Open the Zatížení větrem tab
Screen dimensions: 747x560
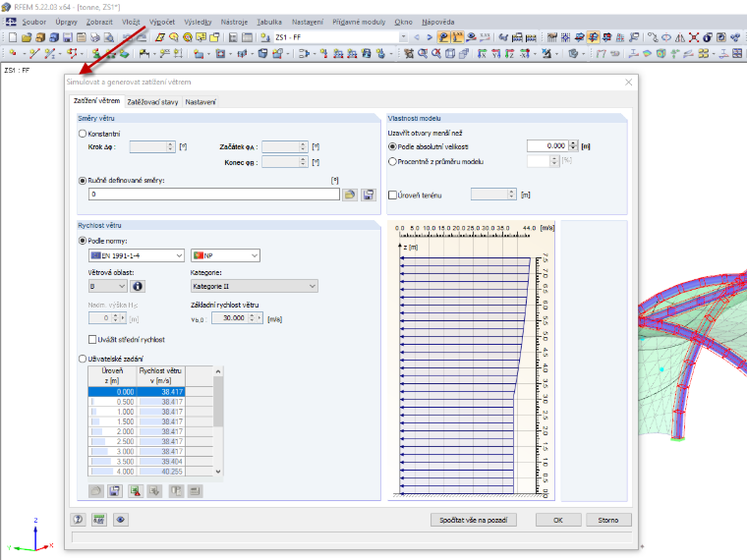[96, 101]
